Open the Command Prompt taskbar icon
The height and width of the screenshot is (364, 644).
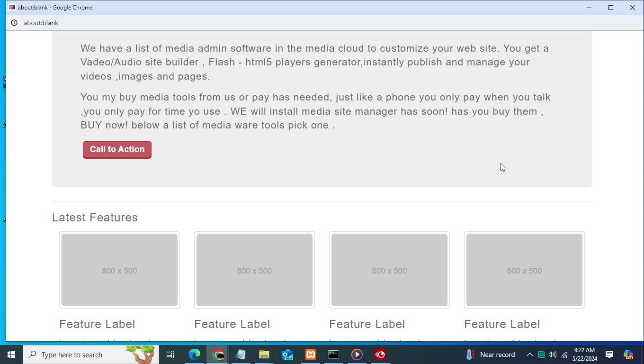(333, 355)
